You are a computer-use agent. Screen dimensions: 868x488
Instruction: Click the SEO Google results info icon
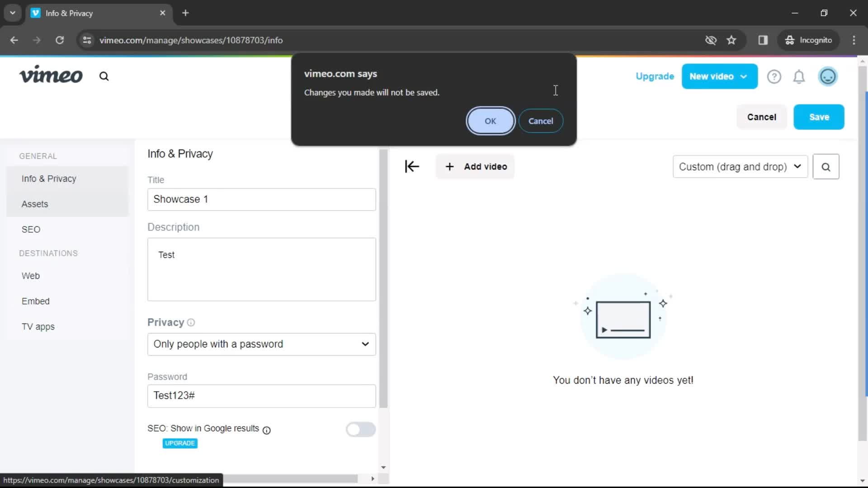point(267,430)
